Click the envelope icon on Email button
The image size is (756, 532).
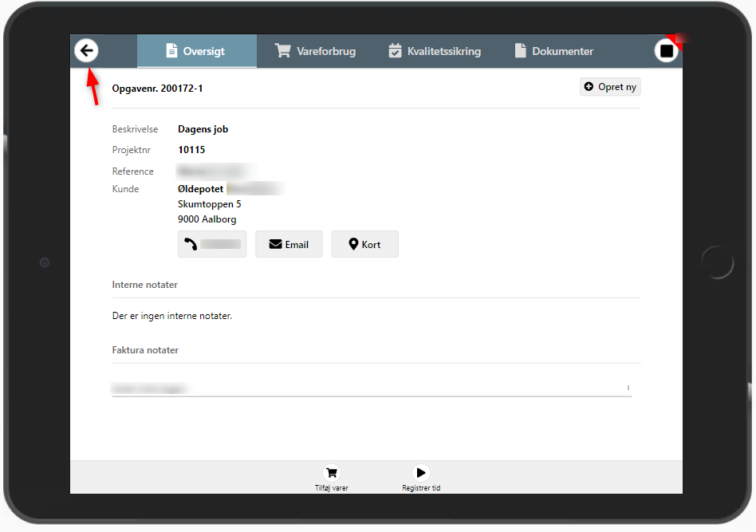point(276,244)
